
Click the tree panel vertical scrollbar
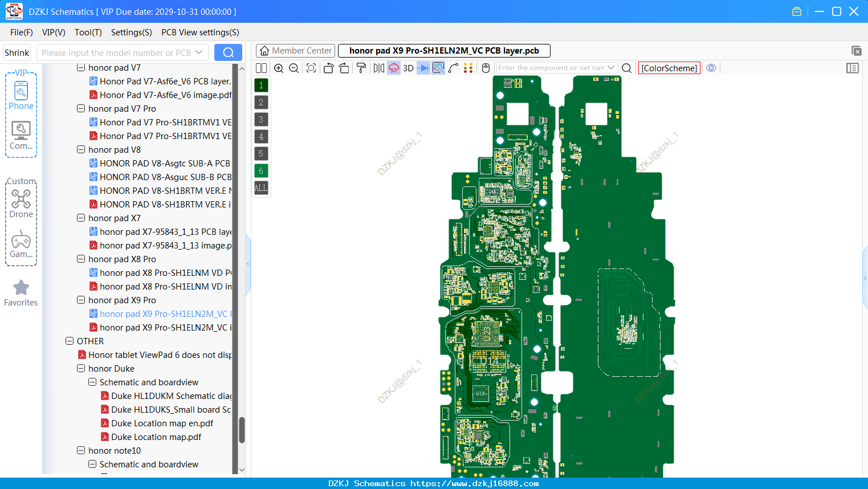point(242,430)
